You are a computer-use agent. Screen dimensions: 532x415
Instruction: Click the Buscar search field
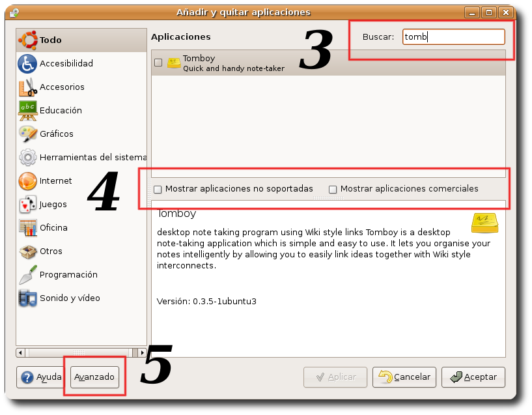click(453, 37)
